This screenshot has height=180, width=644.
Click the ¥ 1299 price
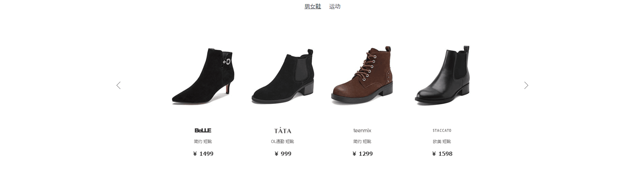(x=362, y=154)
